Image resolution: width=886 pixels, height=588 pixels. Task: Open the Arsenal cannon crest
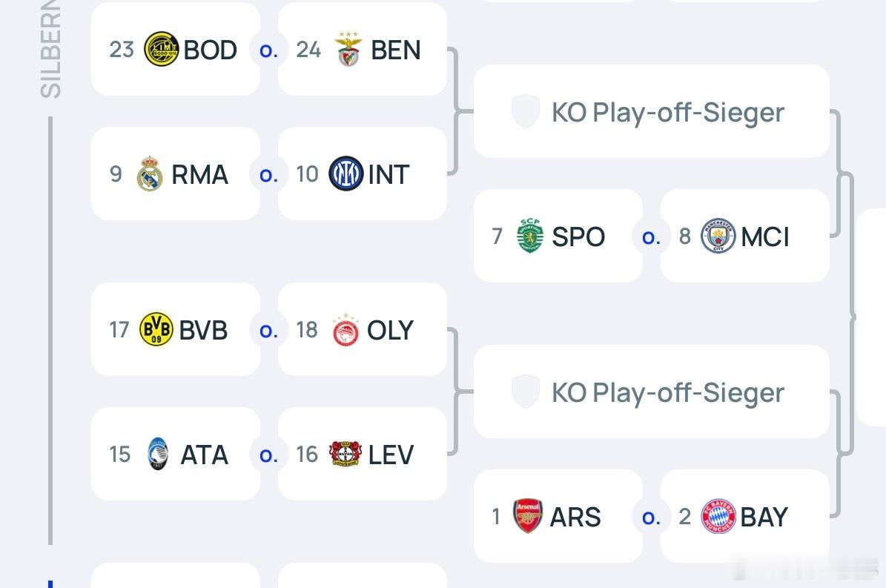point(528,516)
